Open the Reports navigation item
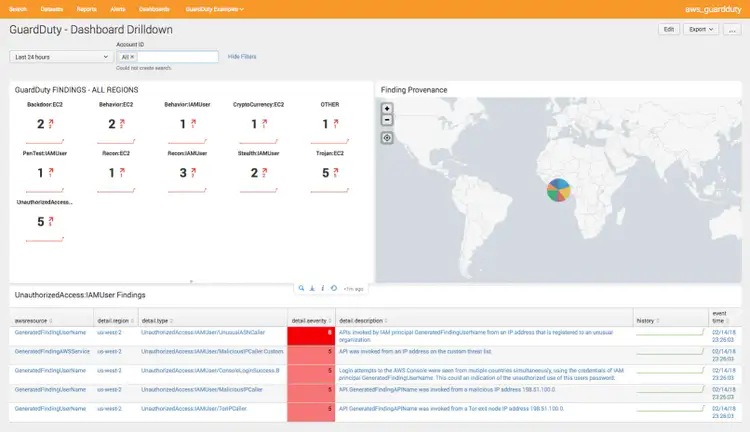750x432 pixels. (86, 8)
